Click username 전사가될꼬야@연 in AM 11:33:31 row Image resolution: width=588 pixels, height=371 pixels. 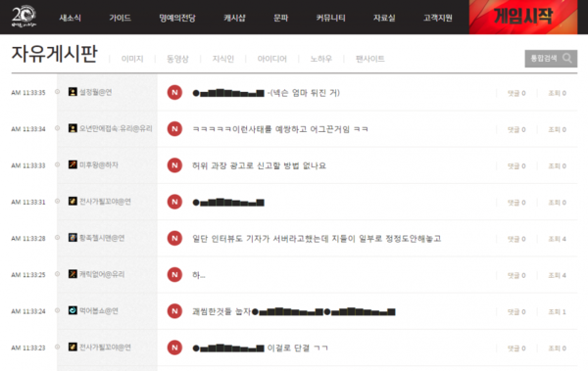click(x=105, y=202)
